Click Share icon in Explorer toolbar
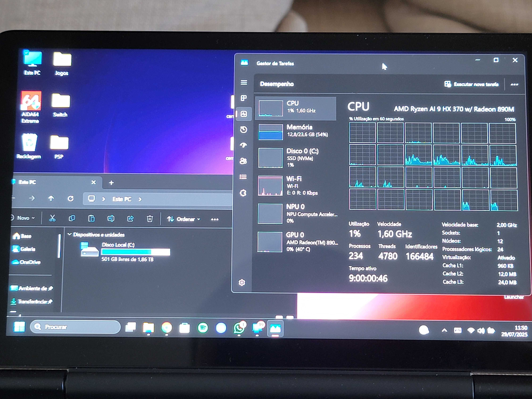 click(x=130, y=219)
